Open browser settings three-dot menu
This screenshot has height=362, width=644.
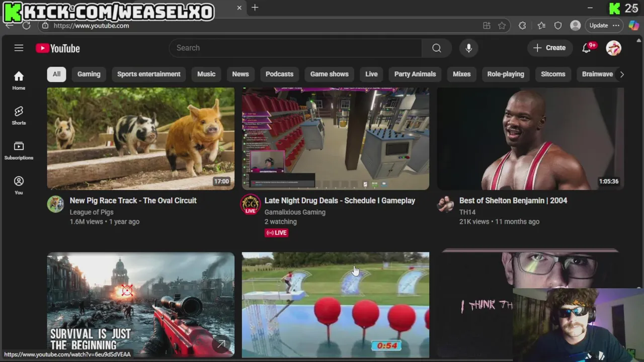pyautogui.click(x=616, y=26)
